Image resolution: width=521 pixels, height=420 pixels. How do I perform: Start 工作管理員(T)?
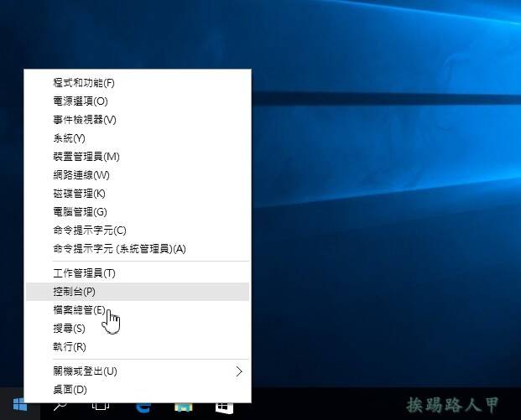(x=138, y=273)
